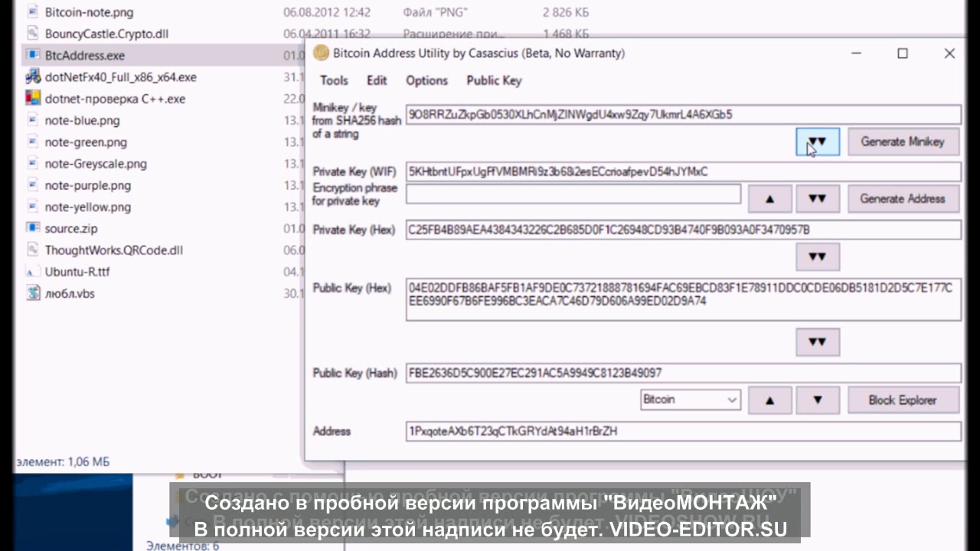Click the BouncyCastle.Crypto.dll file icon
This screenshot has width=980, height=551.
click(33, 34)
